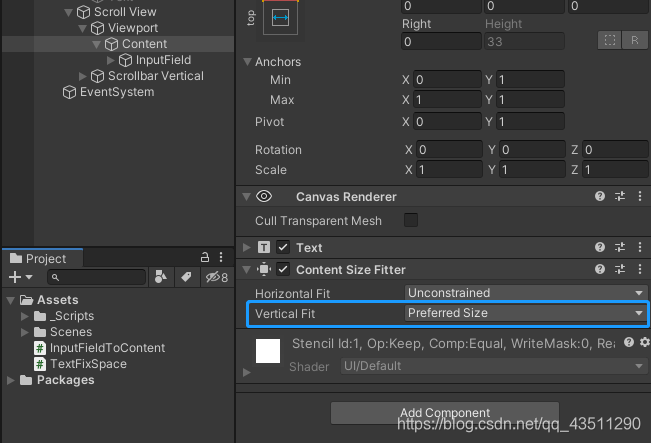Select Content in the hierarchy
The width and height of the screenshot is (651, 443).
tap(144, 44)
